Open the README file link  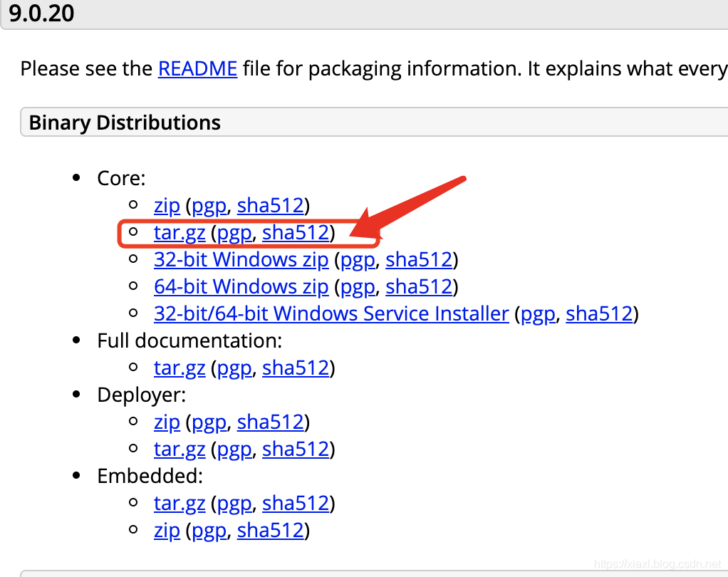point(197,69)
